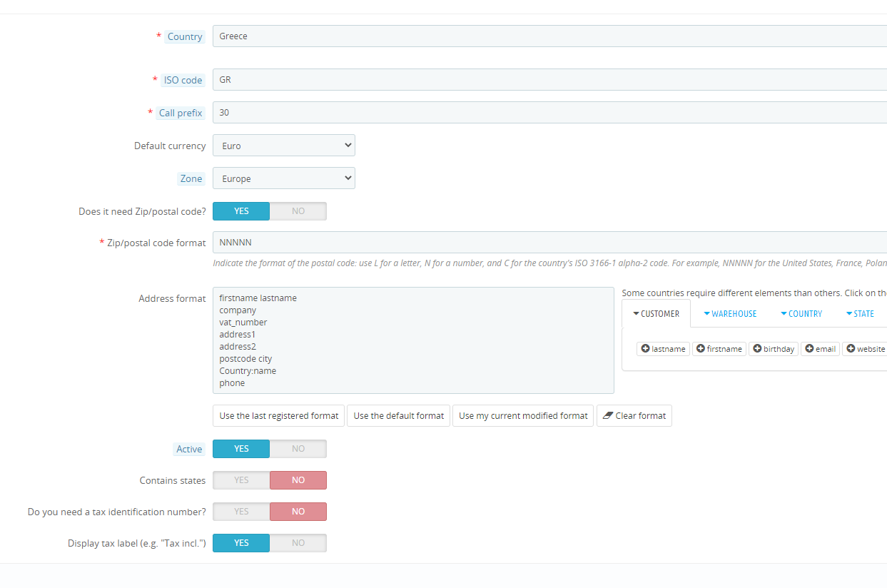Enable Contains states with YES
This screenshot has width=887, height=588.
(x=241, y=480)
